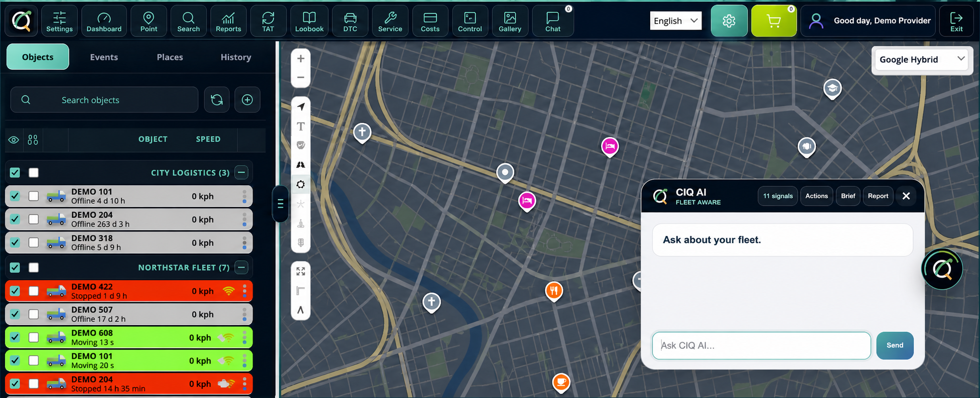Toggle visibility checkbox for DEMO 318
The image size is (980, 398).
click(x=15, y=243)
